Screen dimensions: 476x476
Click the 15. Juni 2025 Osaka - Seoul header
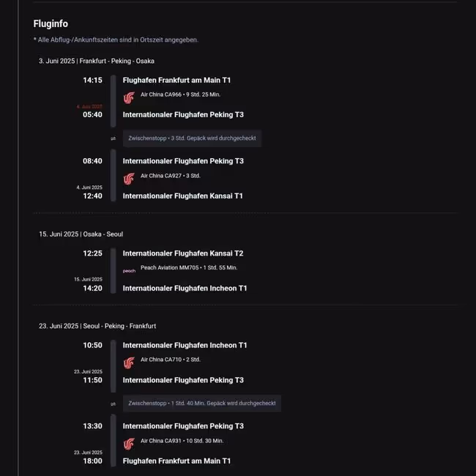click(x=81, y=234)
